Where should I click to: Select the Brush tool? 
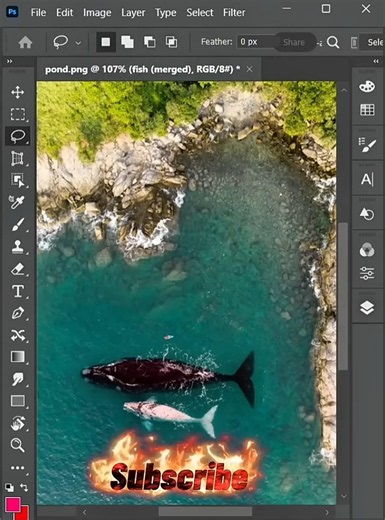pos(18,224)
